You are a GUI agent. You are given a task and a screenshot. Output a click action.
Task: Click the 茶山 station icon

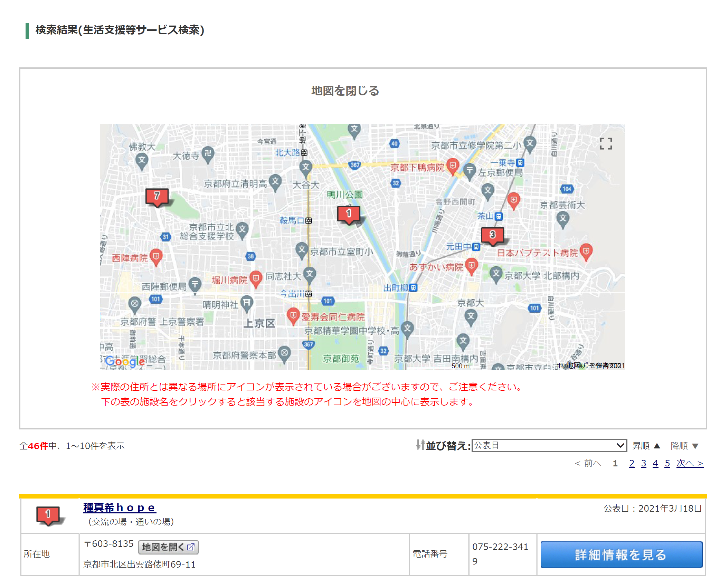tap(499, 217)
